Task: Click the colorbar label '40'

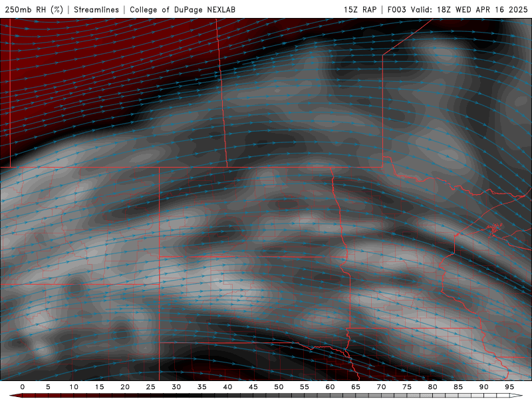Action: click(227, 387)
